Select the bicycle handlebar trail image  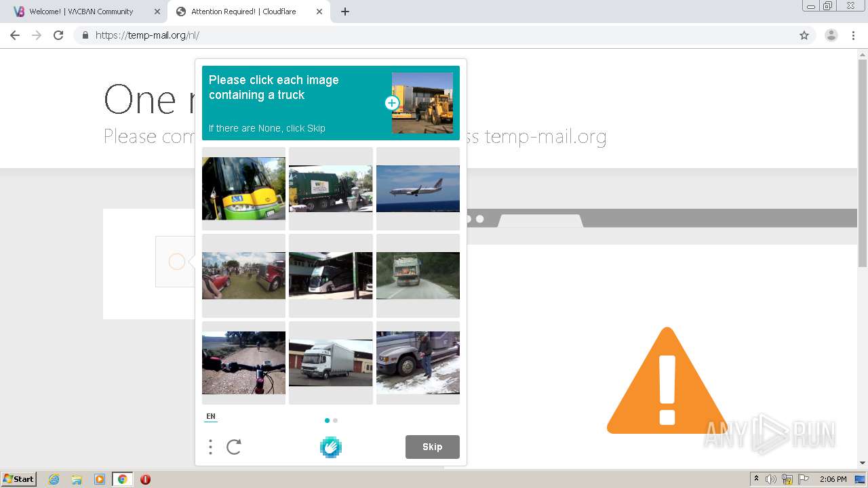243,363
